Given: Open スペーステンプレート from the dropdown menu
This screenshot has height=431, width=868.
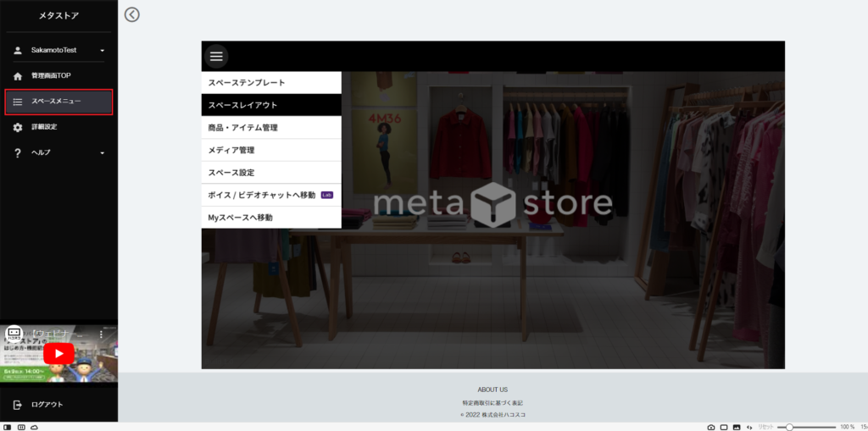Looking at the screenshot, I should (271, 83).
